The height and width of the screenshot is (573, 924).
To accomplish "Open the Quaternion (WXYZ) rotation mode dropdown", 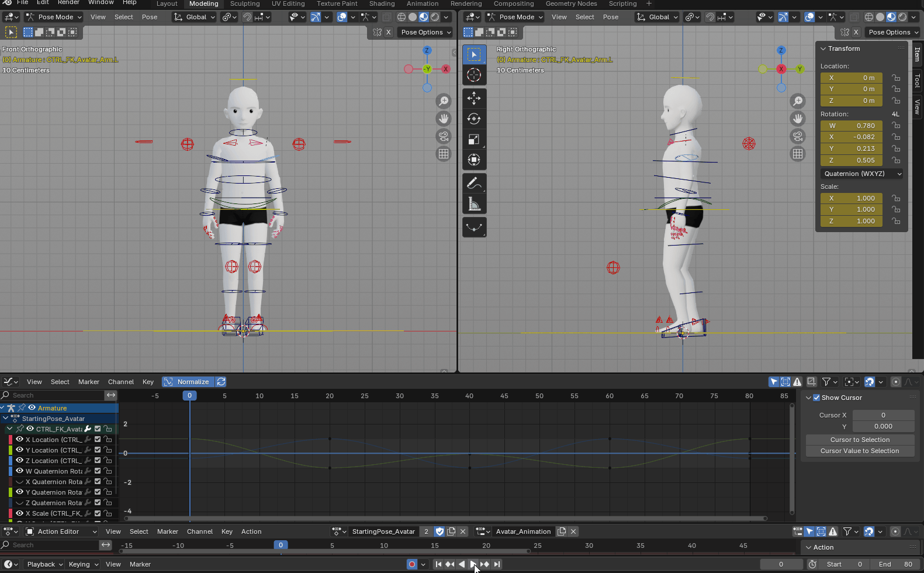I will 862,174.
